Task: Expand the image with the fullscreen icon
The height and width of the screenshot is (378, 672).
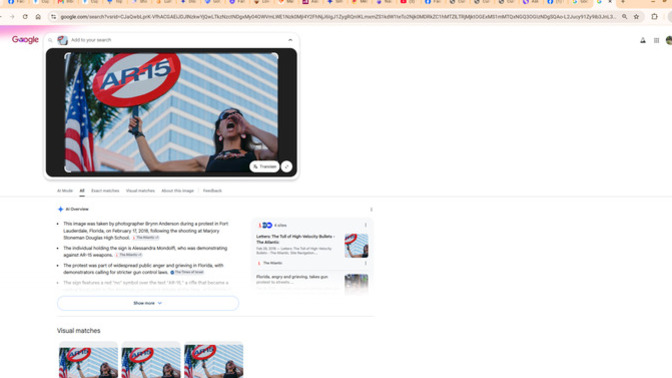Action: (287, 166)
